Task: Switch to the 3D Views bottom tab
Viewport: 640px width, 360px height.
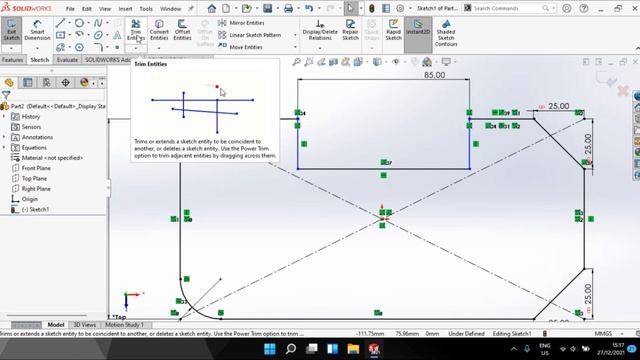Action: tap(84, 325)
